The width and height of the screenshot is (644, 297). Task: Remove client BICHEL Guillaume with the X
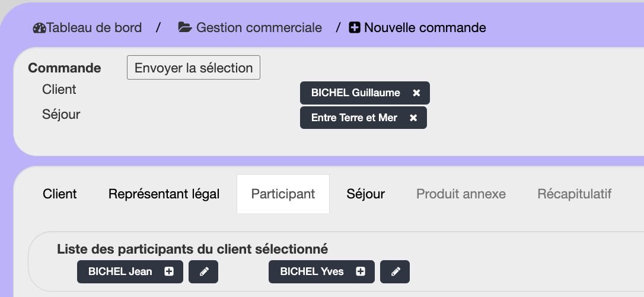coord(416,93)
